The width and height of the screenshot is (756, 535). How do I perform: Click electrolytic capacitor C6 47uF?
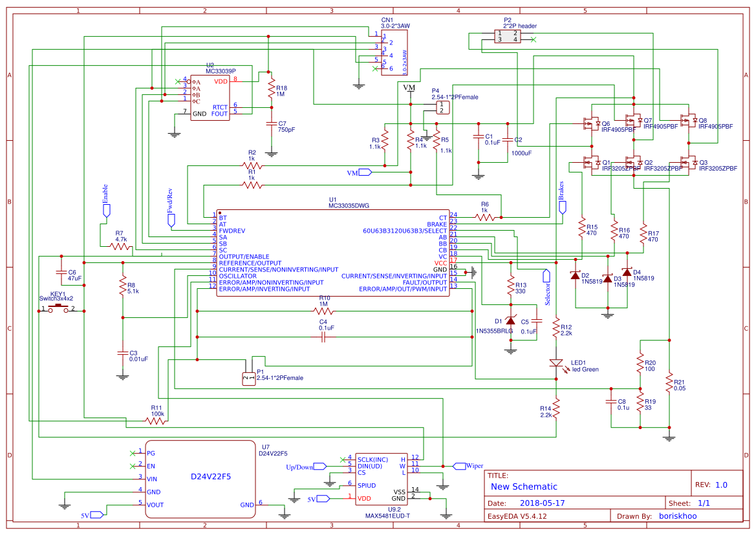61,273
